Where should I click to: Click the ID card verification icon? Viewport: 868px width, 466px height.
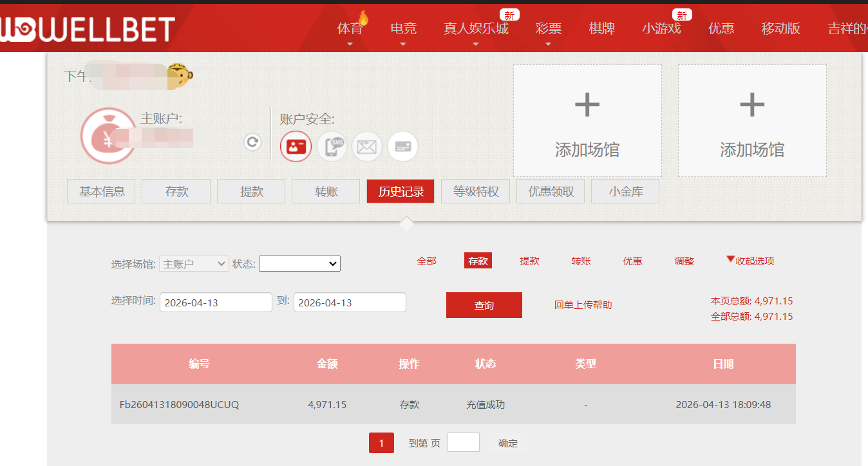coord(296,146)
